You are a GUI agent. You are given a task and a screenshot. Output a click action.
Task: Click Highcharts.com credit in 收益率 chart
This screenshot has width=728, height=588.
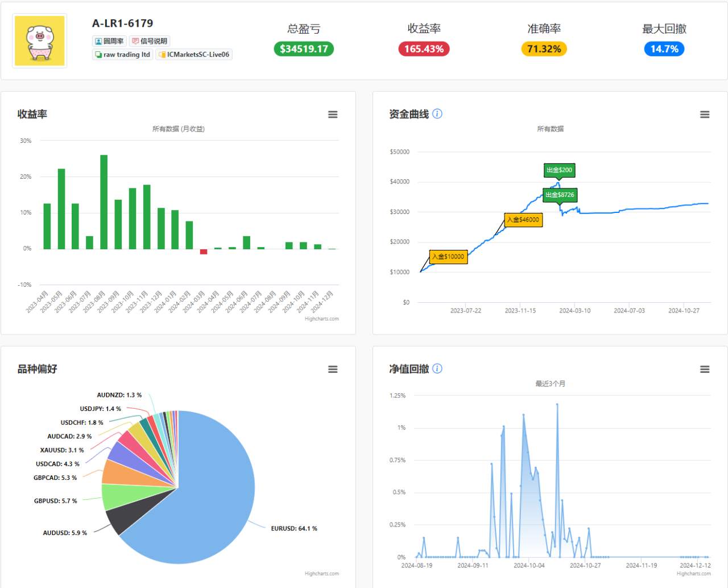click(x=322, y=319)
